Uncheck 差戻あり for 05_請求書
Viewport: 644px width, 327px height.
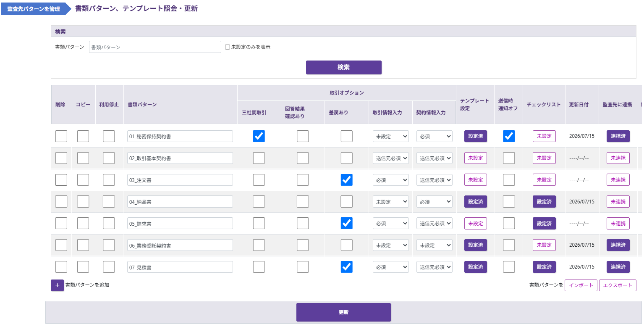click(346, 223)
